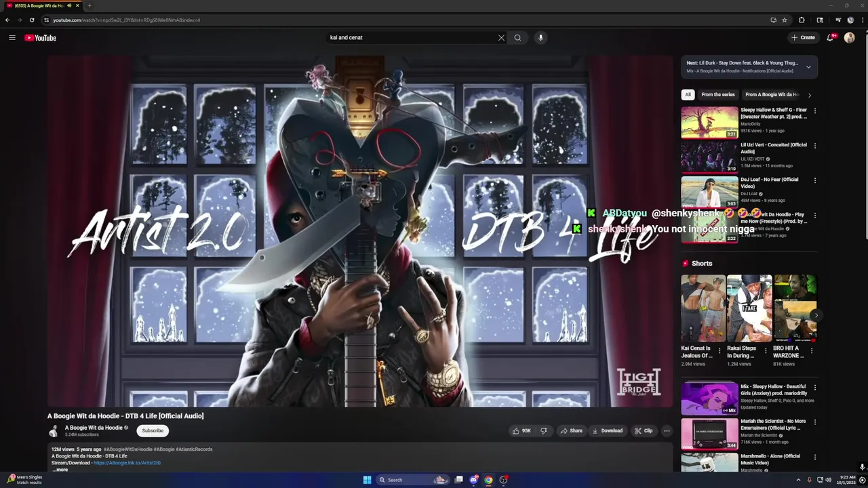Start voice search with the microphone
This screenshot has height=488, width=868.
pos(540,38)
